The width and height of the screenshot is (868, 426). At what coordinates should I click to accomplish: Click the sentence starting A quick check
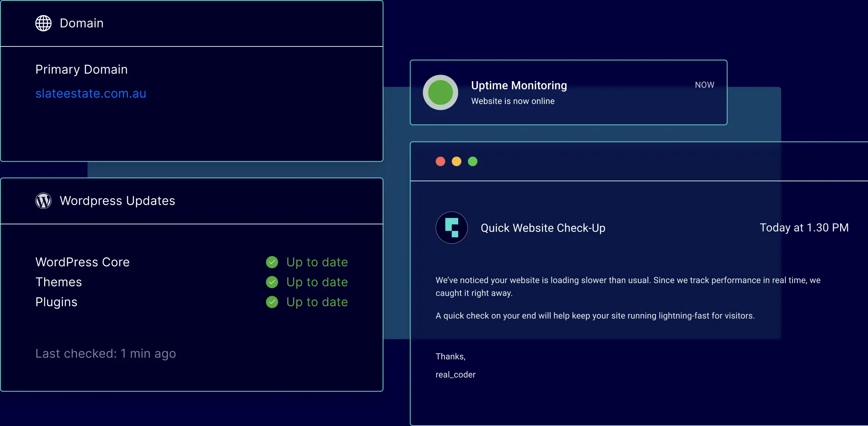pos(595,316)
